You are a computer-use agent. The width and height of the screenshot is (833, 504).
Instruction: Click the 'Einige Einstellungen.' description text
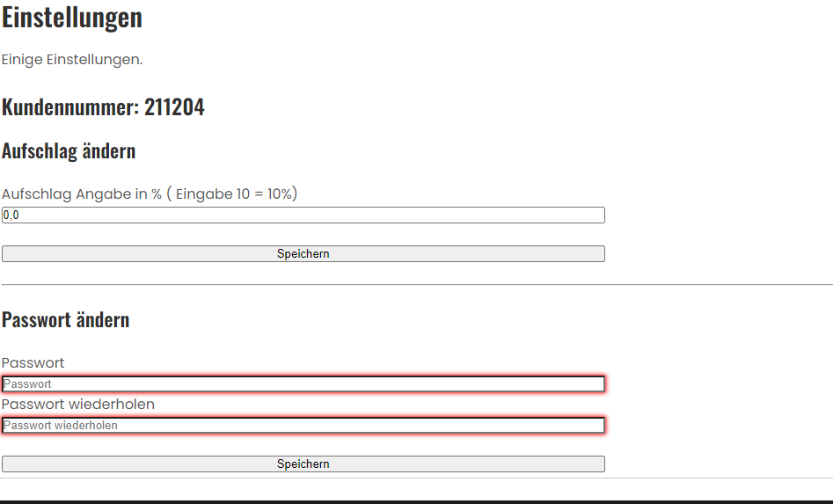click(71, 60)
